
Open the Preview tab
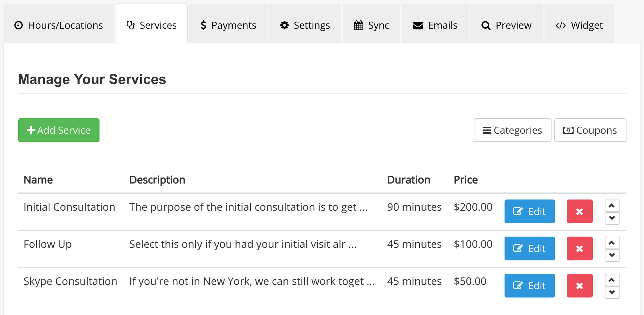coord(506,25)
